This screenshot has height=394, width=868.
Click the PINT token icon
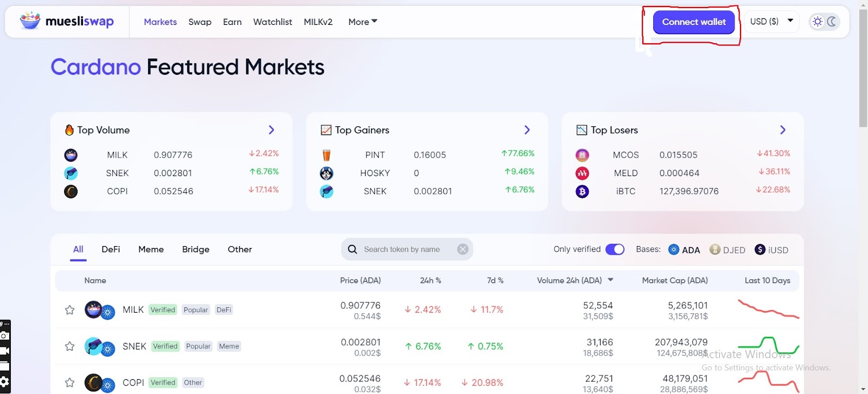(327, 156)
